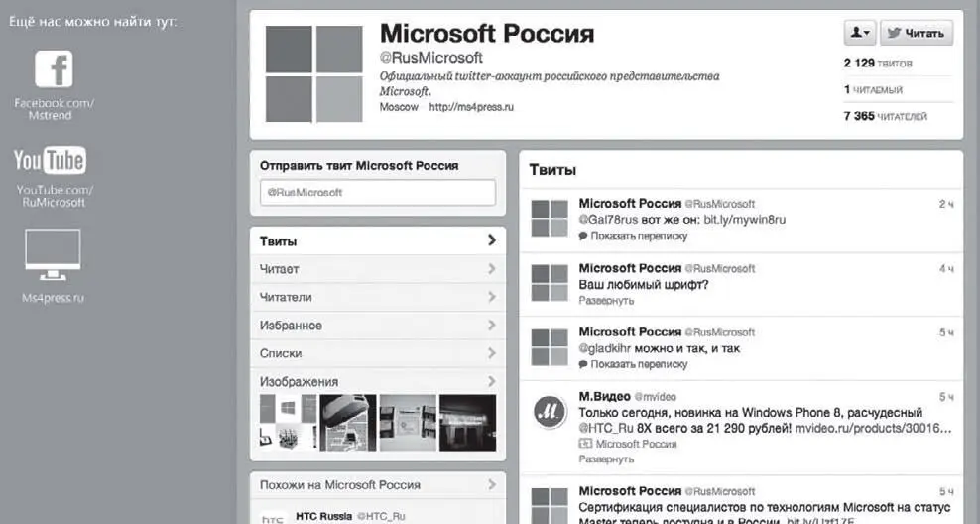Select the Списки menu item
The height and width of the screenshot is (524, 980).
coord(378,353)
